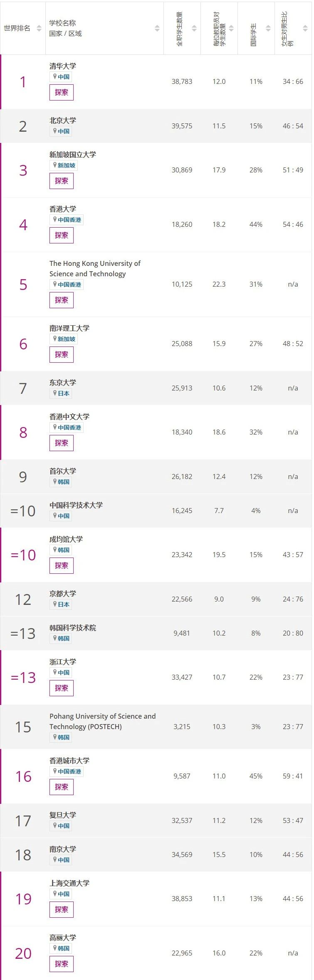Open The Hong Kong University of Science and Technology link

(95, 268)
